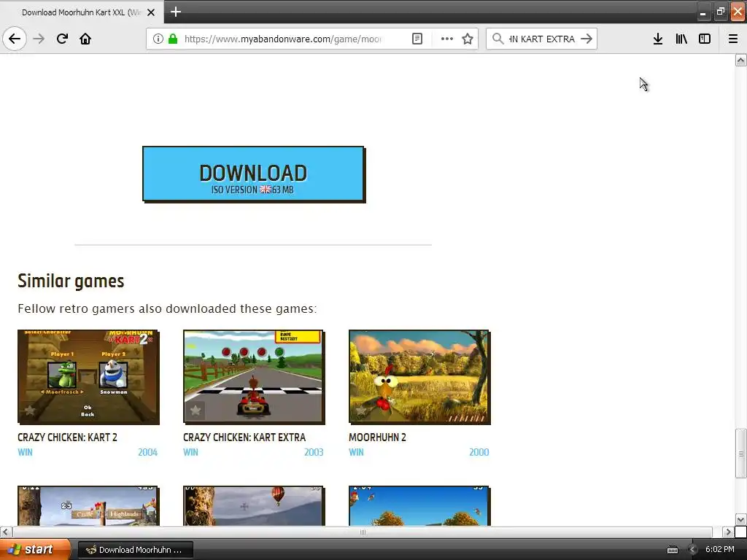The height and width of the screenshot is (560, 747).
Task: Open a new browser tab
Action: click(175, 12)
